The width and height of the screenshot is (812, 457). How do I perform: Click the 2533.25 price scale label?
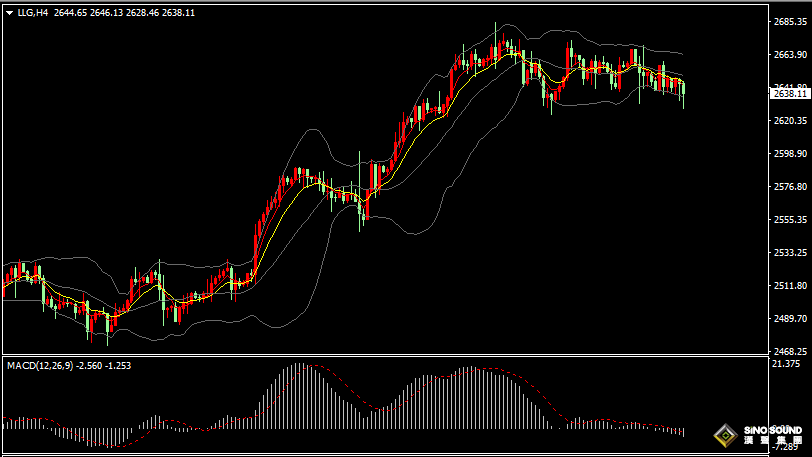[790, 253]
